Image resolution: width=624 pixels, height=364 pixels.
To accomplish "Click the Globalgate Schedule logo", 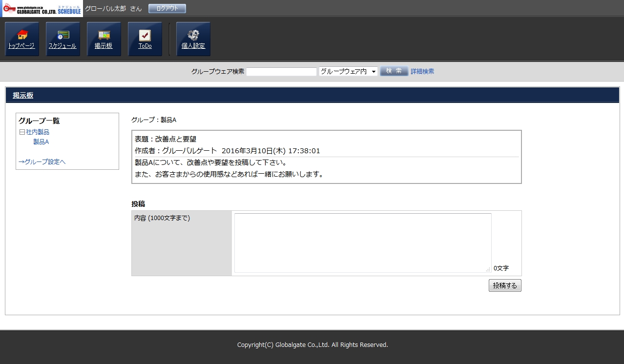I will click(42, 9).
